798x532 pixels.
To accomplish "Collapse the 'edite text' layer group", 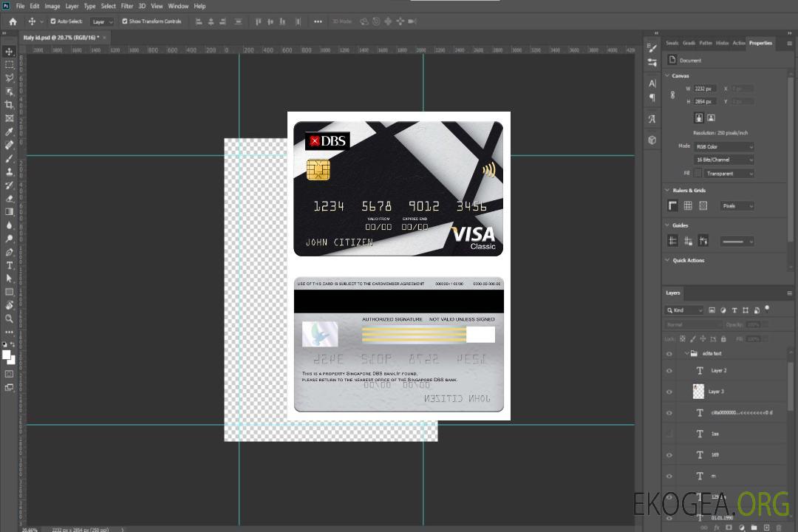I will tap(686, 353).
